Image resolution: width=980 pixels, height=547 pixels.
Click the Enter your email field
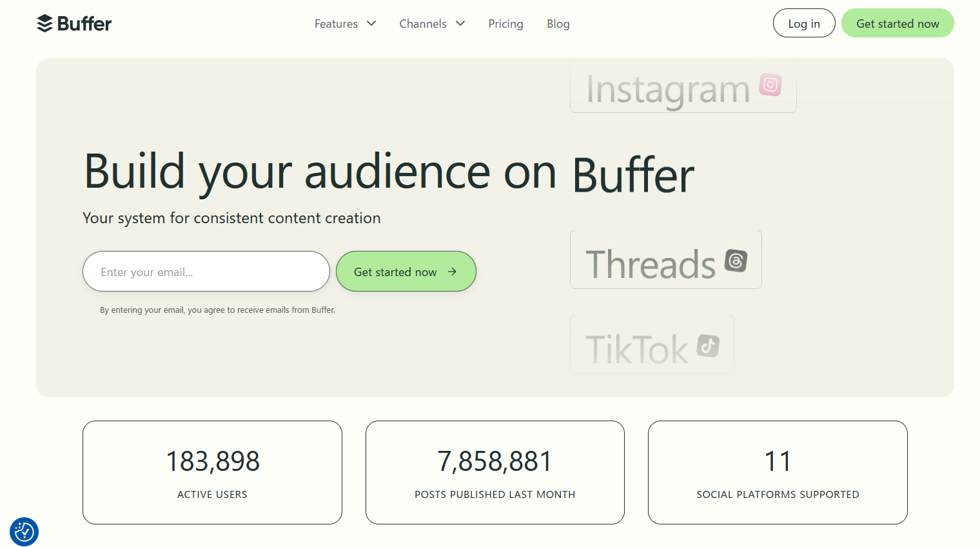[x=205, y=272]
